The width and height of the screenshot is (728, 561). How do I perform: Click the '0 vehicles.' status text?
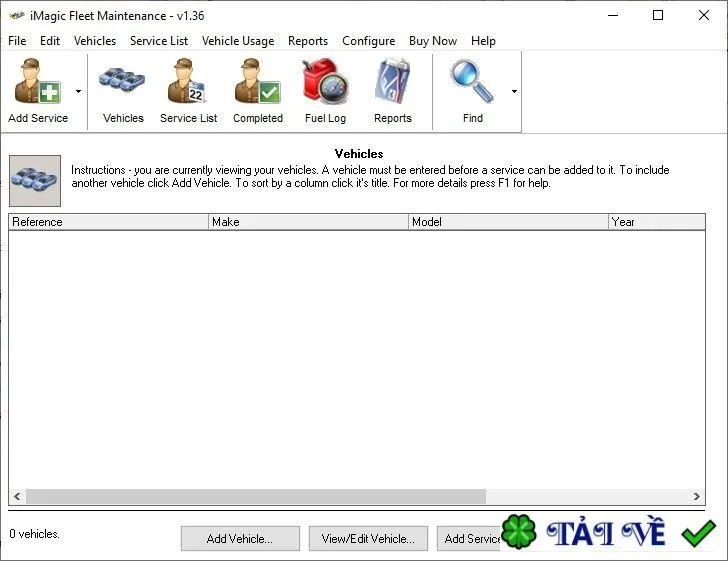pyautogui.click(x=34, y=534)
